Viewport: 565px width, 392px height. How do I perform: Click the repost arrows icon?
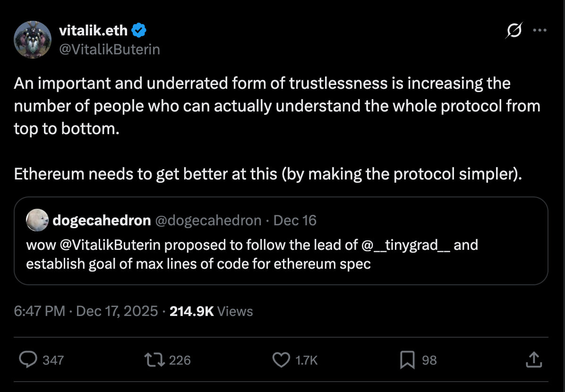point(154,360)
